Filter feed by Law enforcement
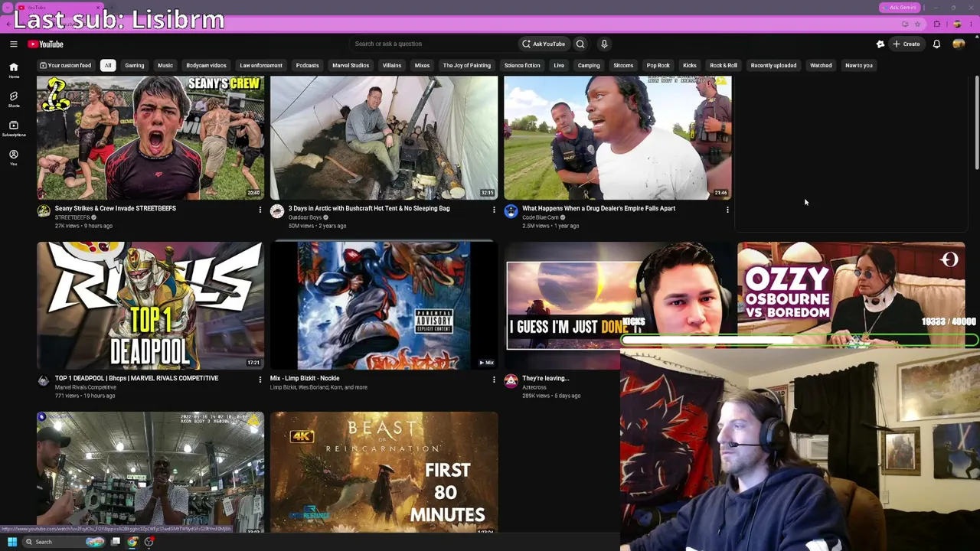Viewport: 980px width, 551px height. [261, 66]
